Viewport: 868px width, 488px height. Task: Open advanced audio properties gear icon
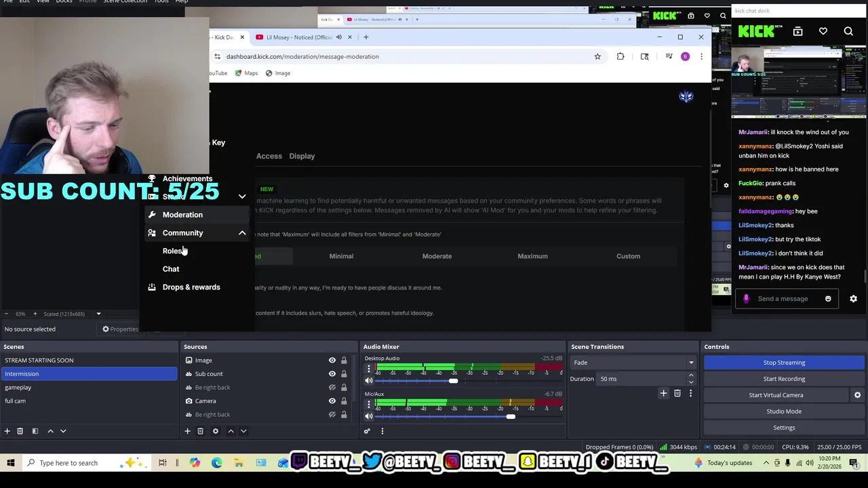[x=367, y=431]
